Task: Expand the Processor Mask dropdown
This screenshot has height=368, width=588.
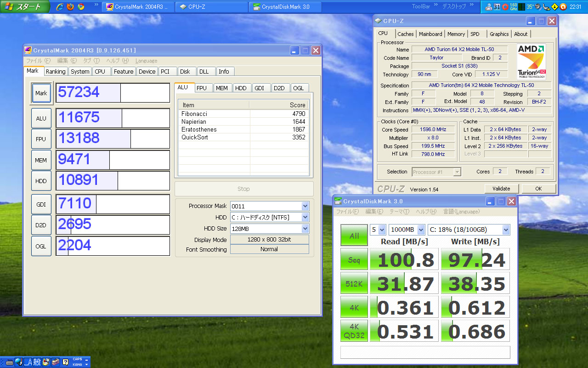Action: click(305, 206)
